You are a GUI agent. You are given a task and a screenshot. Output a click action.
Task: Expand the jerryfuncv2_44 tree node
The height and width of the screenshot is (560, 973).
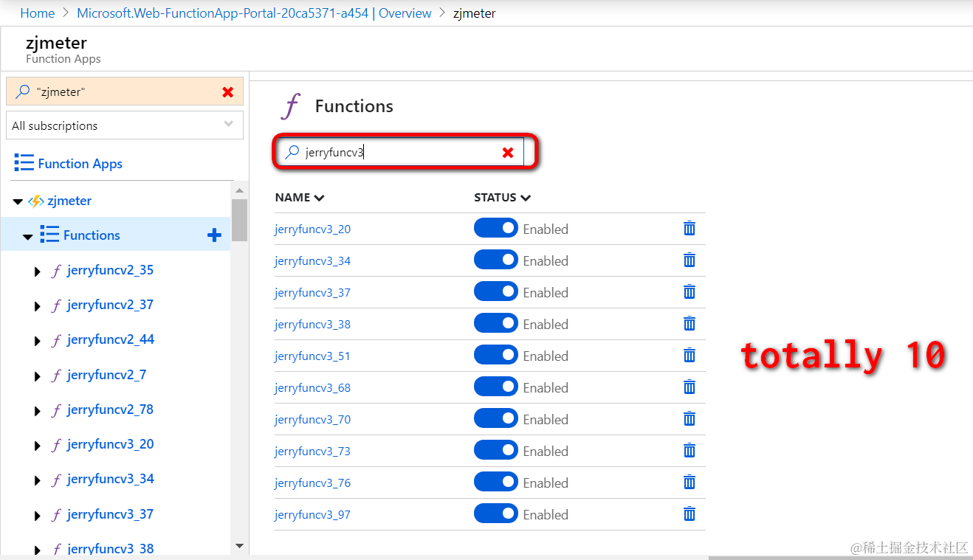point(38,341)
